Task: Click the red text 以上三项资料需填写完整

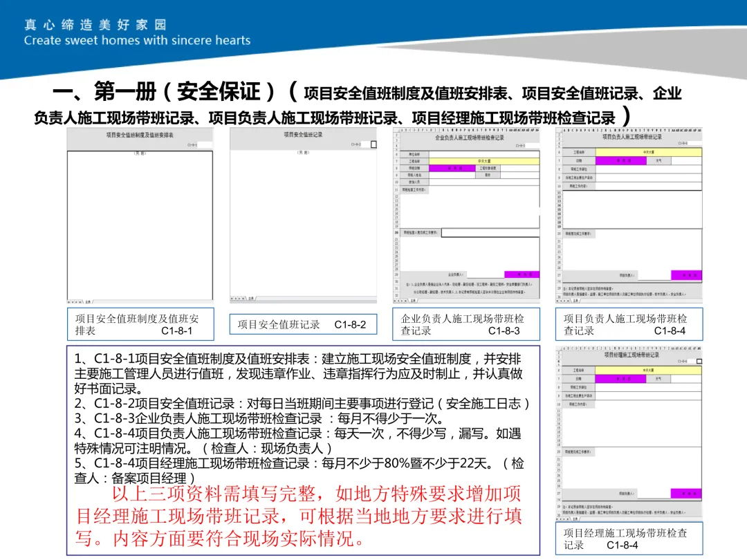Action: (x=214, y=494)
